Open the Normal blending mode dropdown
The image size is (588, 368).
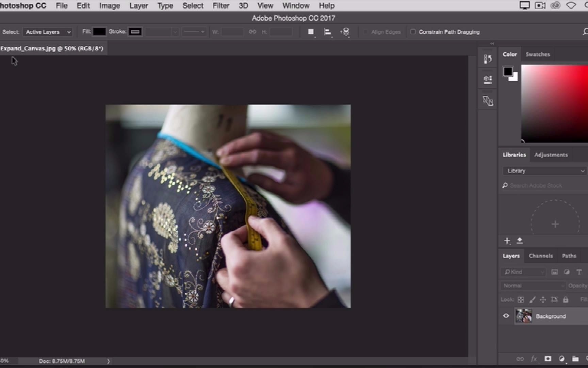pos(532,286)
